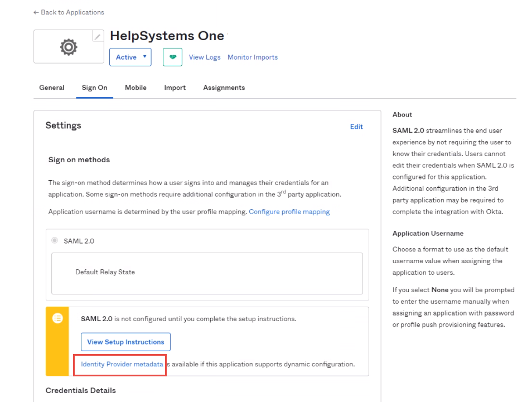
Task: Open Configure profile mapping link
Action: click(x=289, y=212)
